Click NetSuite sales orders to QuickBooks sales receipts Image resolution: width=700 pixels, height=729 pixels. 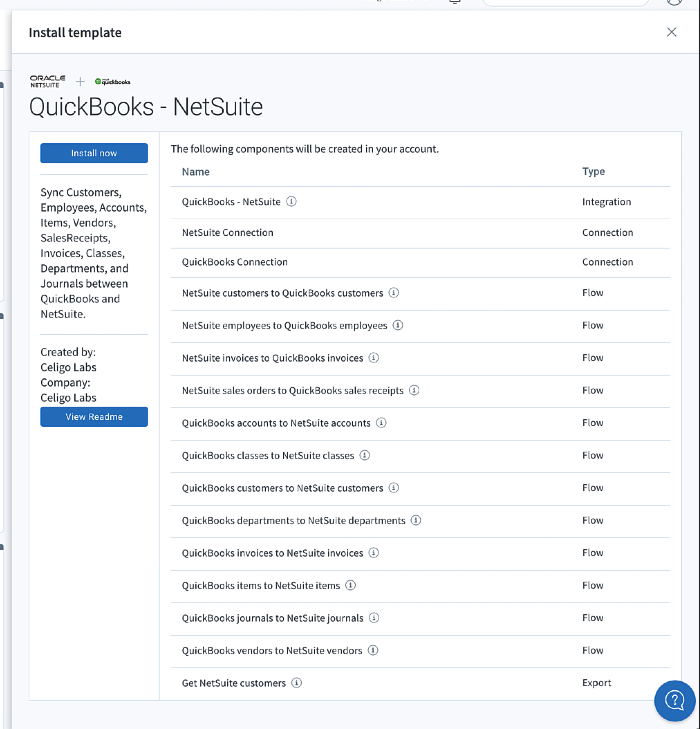point(292,390)
